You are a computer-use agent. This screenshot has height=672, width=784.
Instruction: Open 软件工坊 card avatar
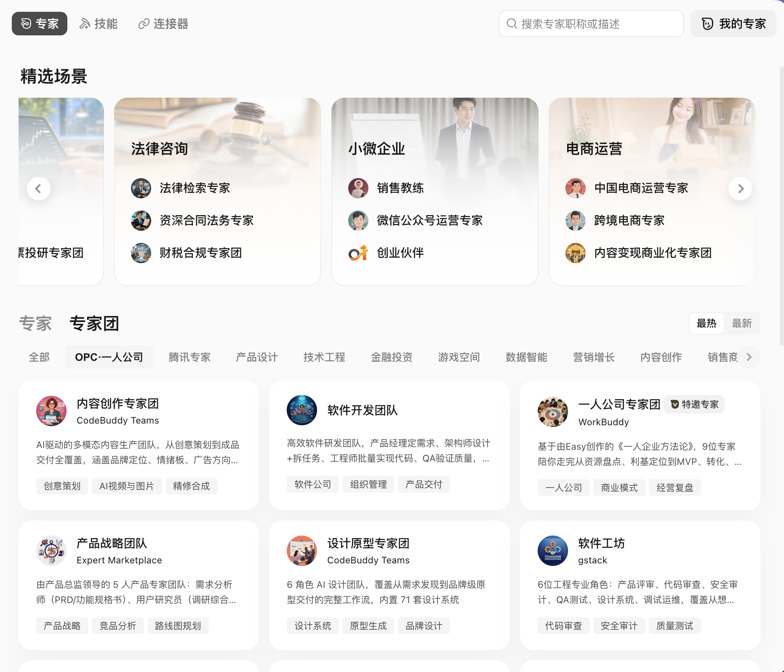point(553,551)
